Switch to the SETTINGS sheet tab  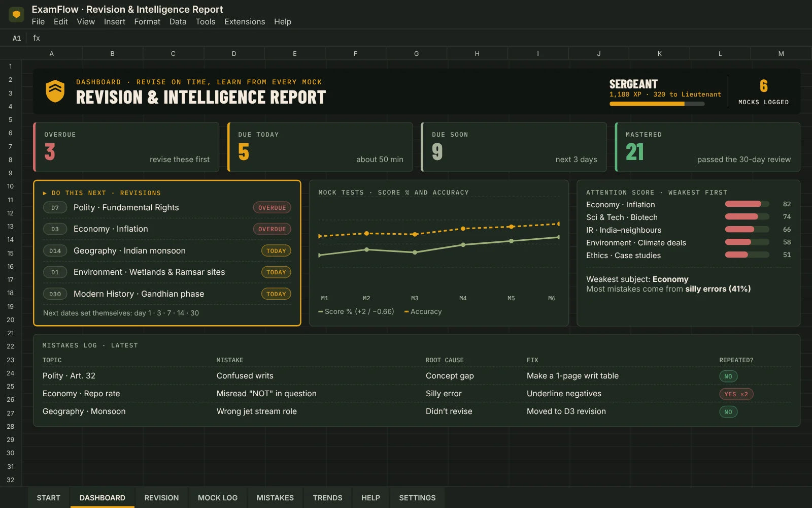tap(417, 498)
